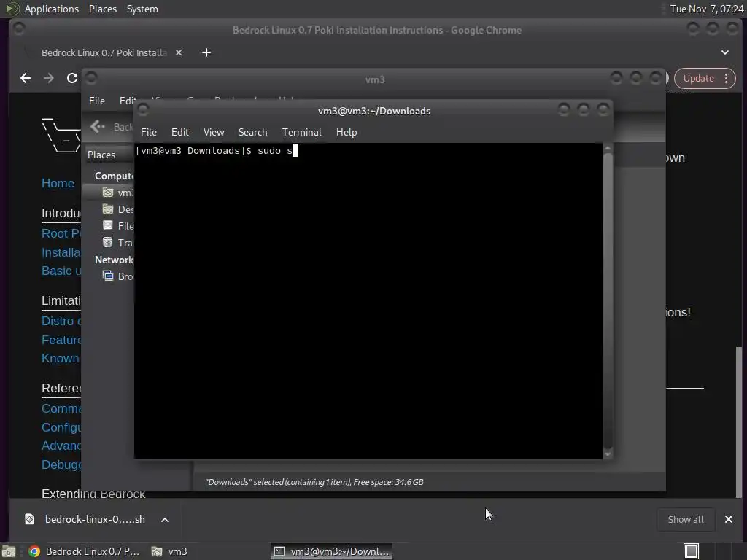Click workspace switcher icon in bottom panel
This screenshot has height=560, width=747.
coord(691,551)
